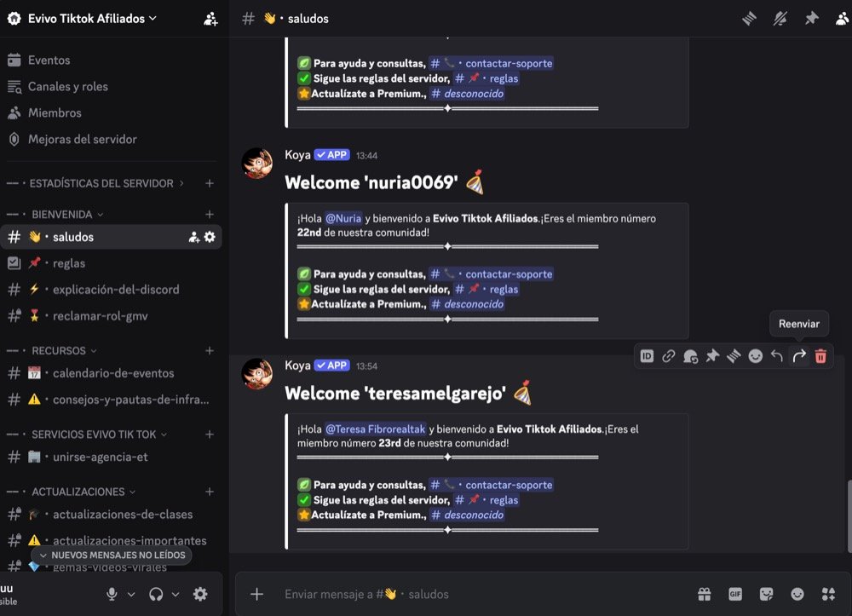Screen dimensions: 852x616
Task: Open Eventos in the sidebar
Action: coord(49,60)
